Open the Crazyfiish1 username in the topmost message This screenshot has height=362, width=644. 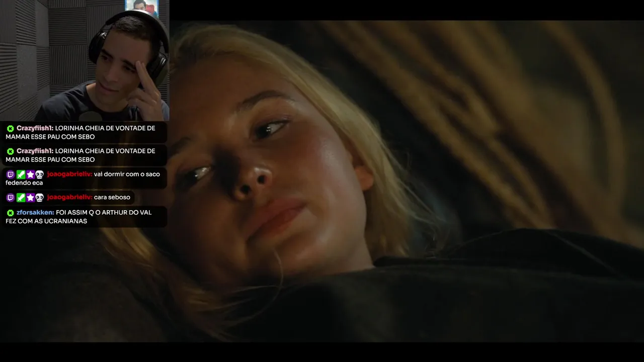(35, 128)
